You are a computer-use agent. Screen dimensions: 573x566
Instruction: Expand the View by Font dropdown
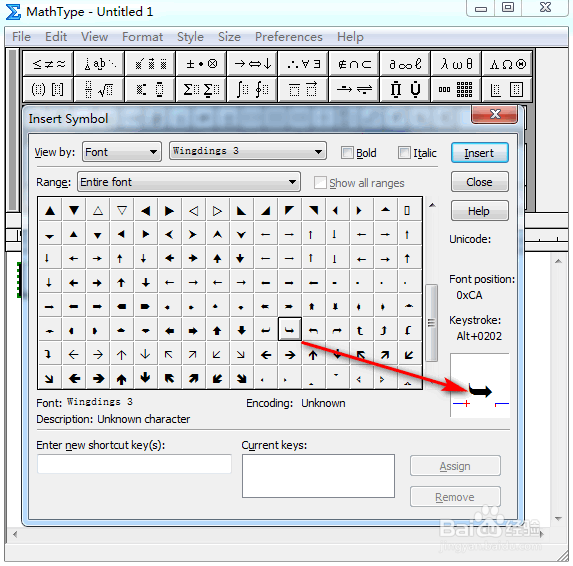(x=122, y=152)
